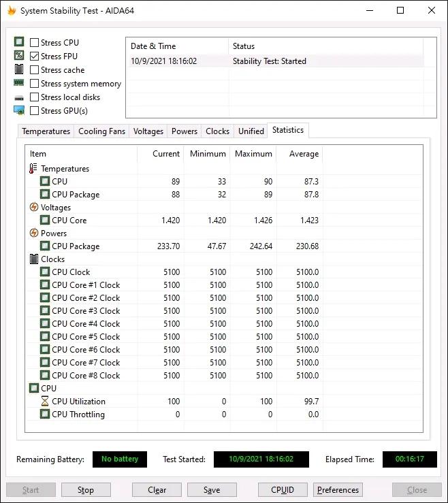Click the Stress cache chip icon
Screen dimensions: 448x503
(x=19, y=69)
